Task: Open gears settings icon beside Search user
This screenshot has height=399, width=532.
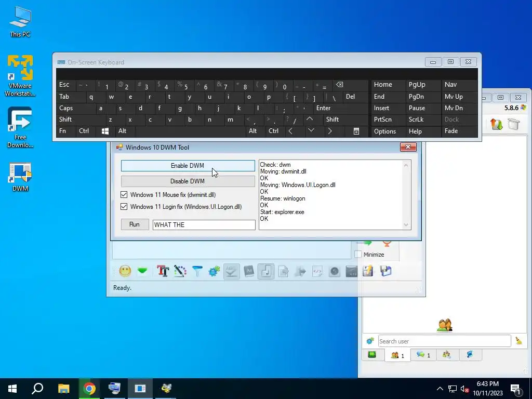Action: pyautogui.click(x=370, y=341)
